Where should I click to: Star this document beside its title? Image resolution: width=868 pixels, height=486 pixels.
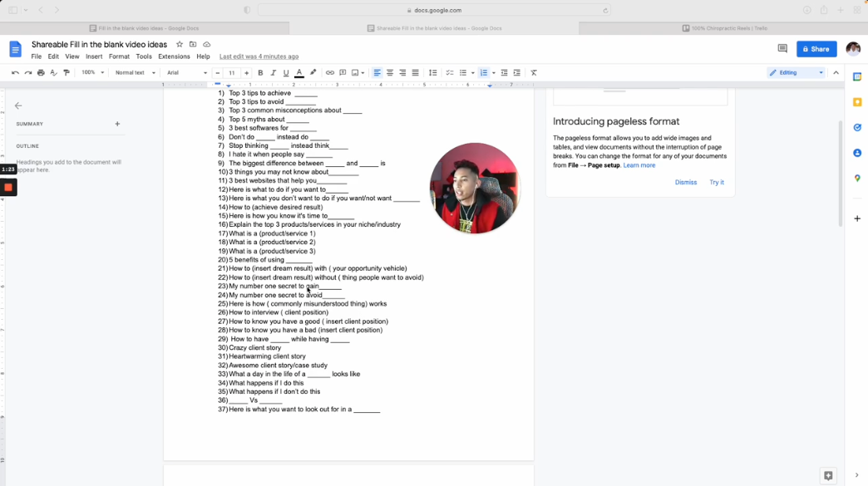click(x=180, y=45)
